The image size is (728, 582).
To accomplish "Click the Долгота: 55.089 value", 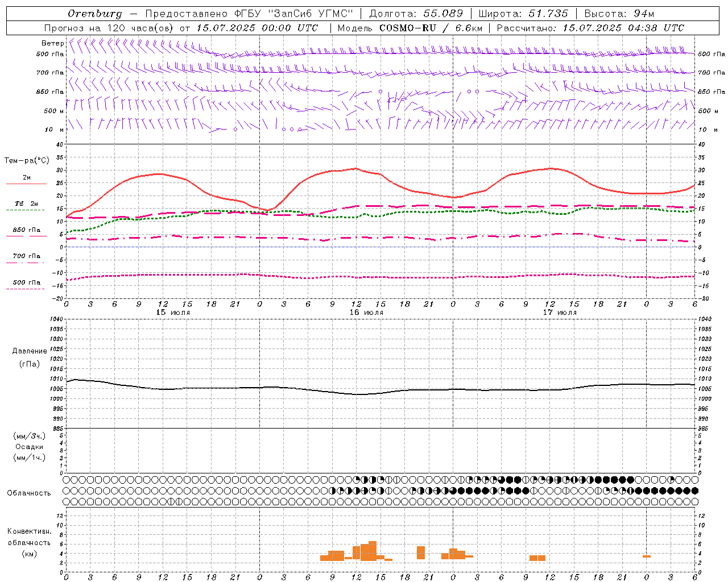I will point(416,14).
